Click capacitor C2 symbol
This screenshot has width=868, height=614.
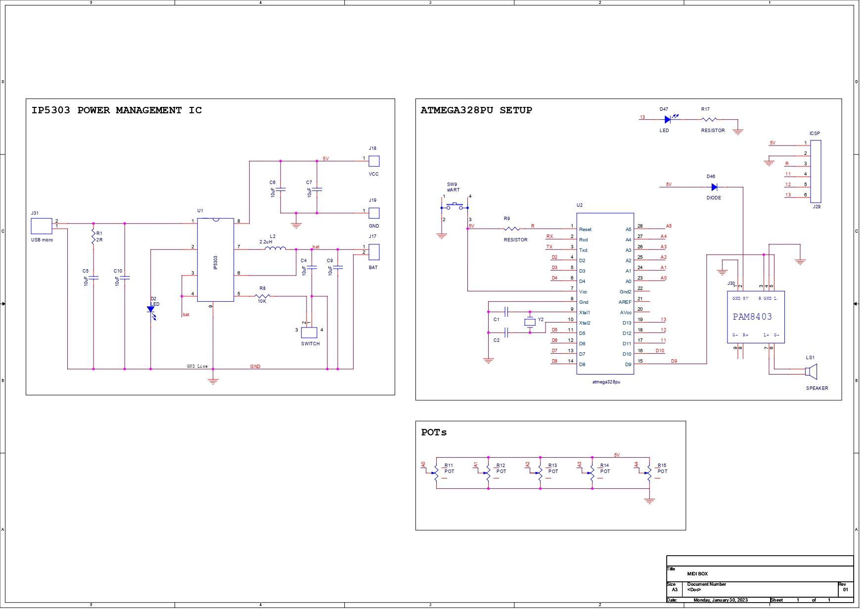click(506, 332)
